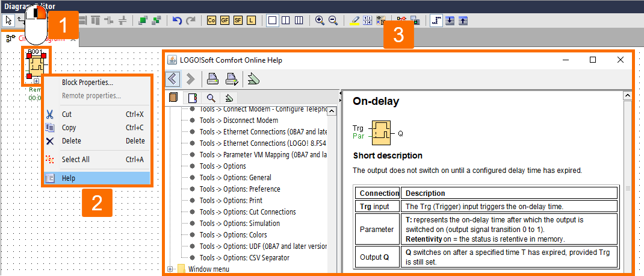Close the Circuit Diagram tab
This screenshot has width=644, height=276.
pyautogui.click(x=73, y=39)
